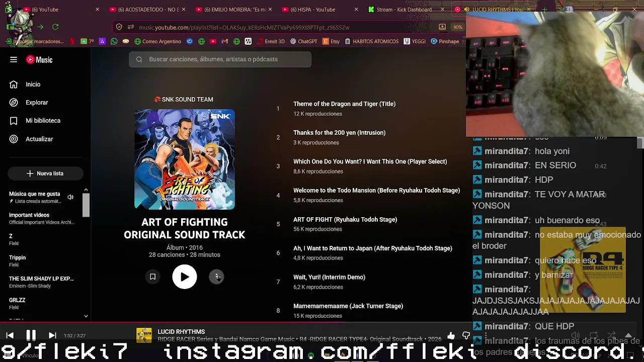Viewport: 644px width, 362px height.
Task: Play Welcome to the Todo Mansion track
Action: tap(376, 191)
